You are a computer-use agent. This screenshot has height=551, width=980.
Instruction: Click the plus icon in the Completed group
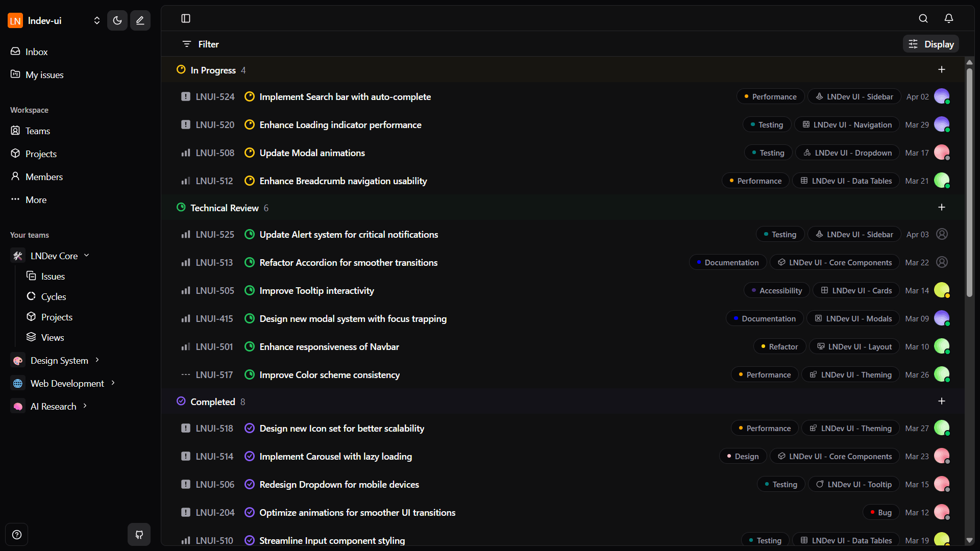tap(942, 401)
